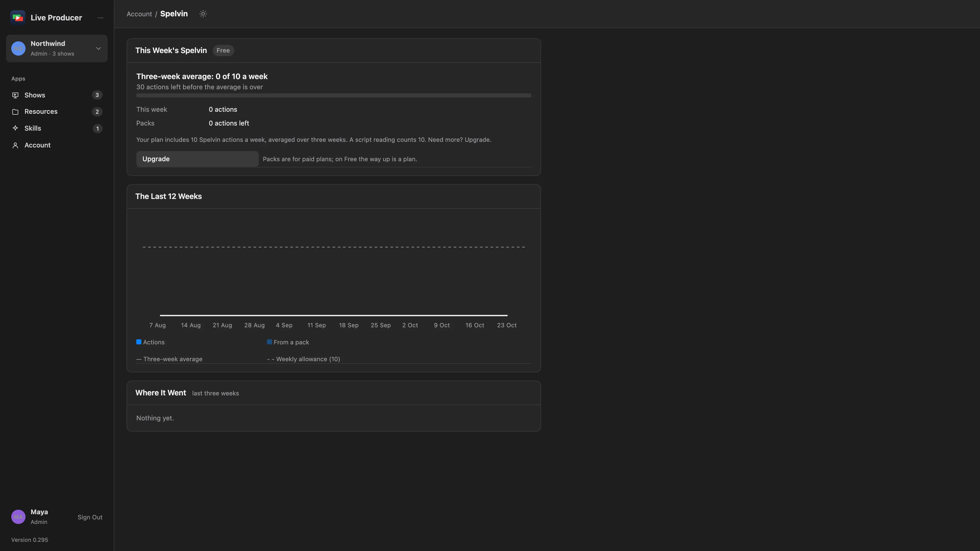
Task: Click the Version 0.295 text
Action: coord(30,540)
